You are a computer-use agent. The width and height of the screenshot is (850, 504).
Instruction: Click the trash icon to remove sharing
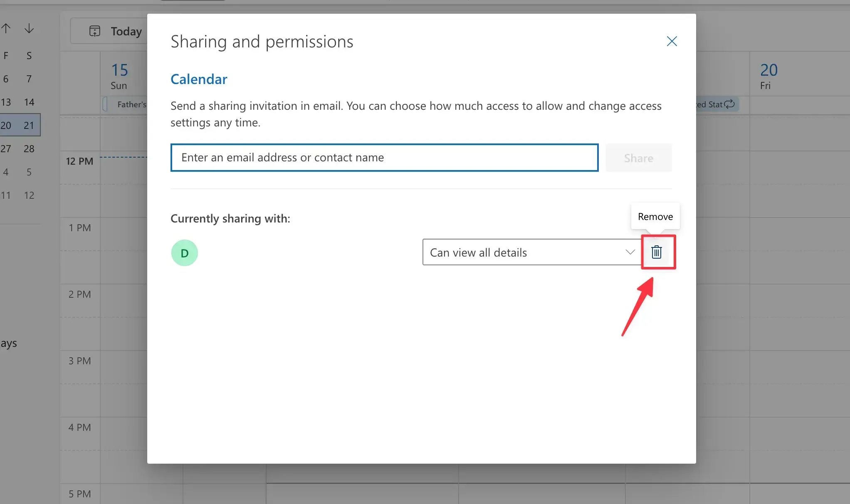tap(657, 252)
